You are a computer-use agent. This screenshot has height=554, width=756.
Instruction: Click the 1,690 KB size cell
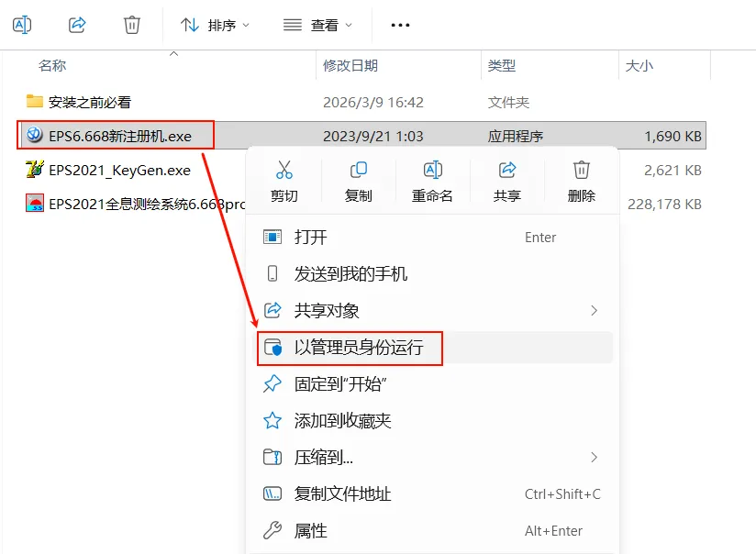click(x=673, y=137)
